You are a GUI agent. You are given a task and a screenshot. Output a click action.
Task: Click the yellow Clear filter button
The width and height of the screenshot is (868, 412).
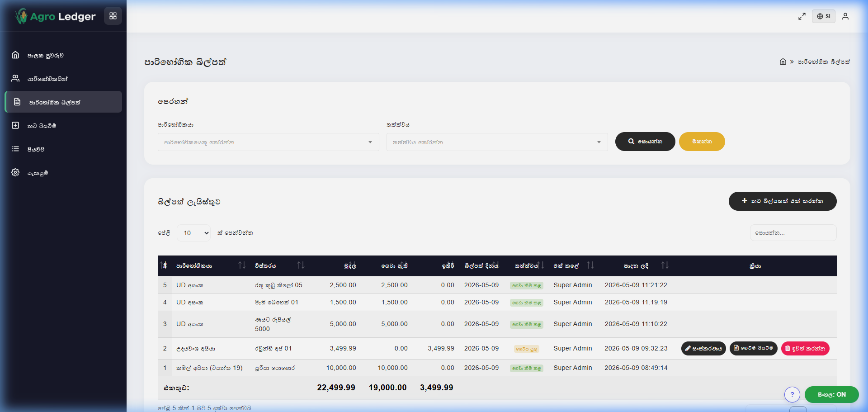(x=702, y=142)
